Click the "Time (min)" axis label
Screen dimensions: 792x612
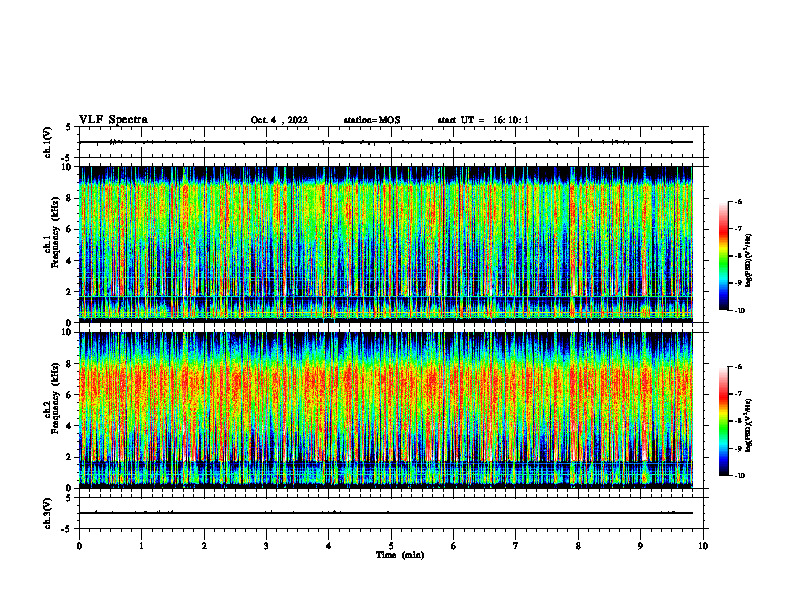[x=400, y=555]
